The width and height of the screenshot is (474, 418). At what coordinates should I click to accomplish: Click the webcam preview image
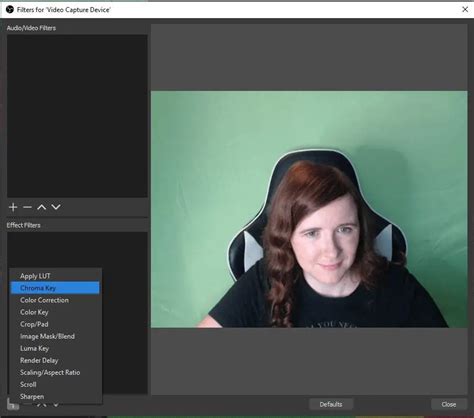(x=309, y=209)
